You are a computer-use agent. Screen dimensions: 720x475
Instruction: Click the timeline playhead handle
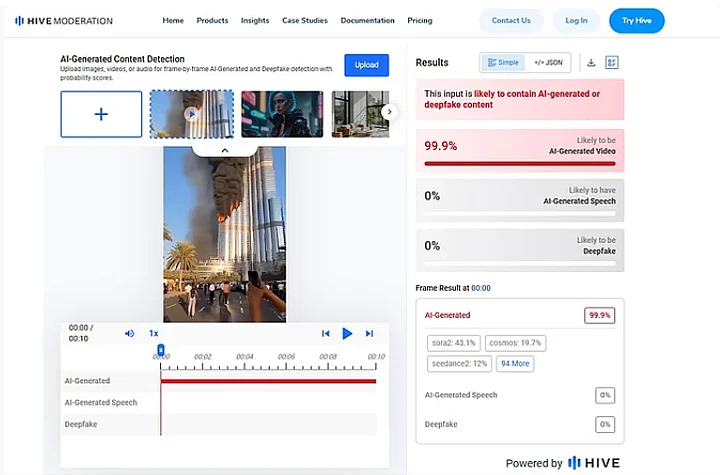[161, 349]
